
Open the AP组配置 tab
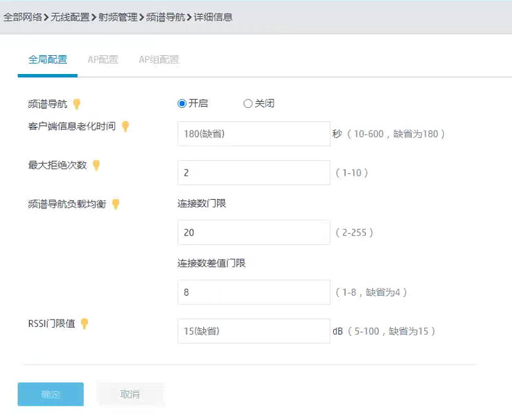[x=159, y=60]
